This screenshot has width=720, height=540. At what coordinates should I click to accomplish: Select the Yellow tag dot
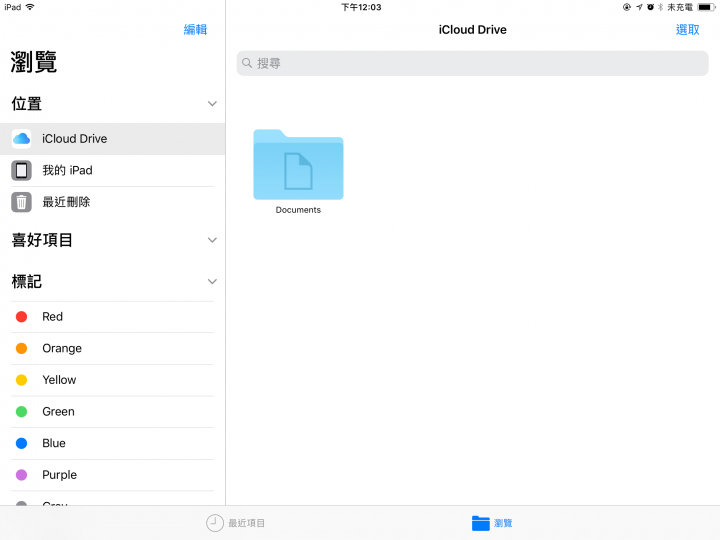[21, 380]
